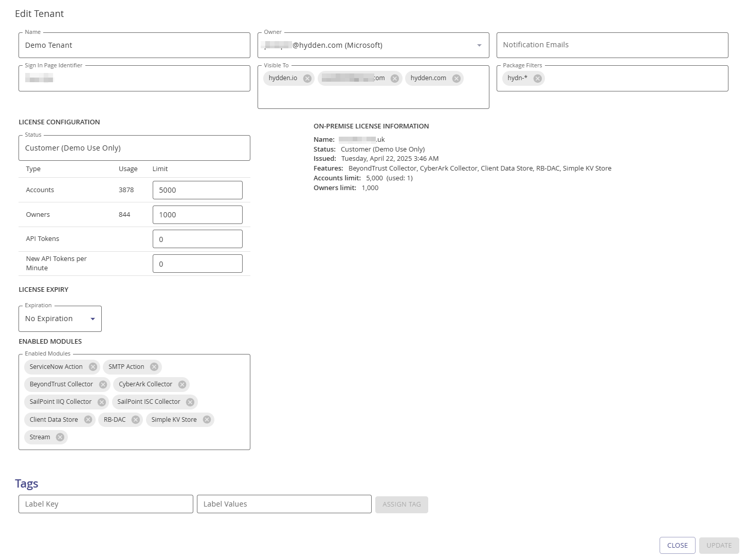Viewport: 748px width, 560px height.
Task: Click the UPDATE button
Action: point(719,545)
